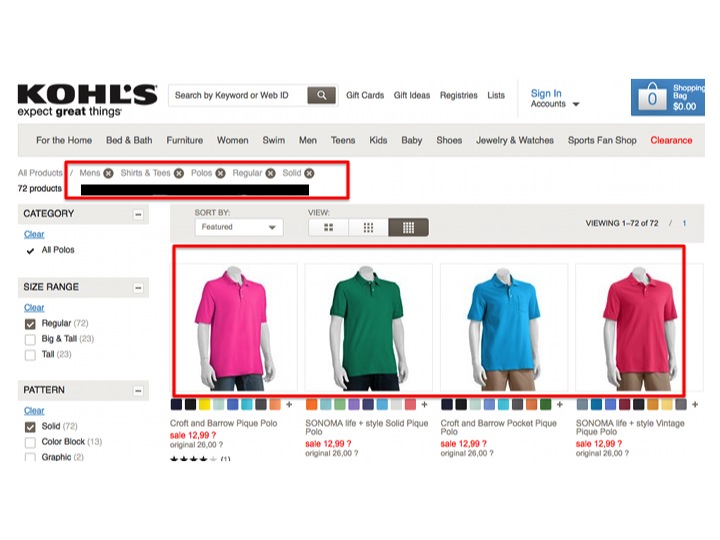Remove the Solid filter tag

309,173
